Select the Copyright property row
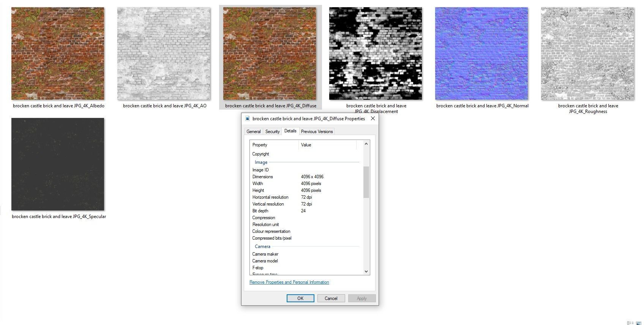This screenshot has height=325, width=644. pos(305,154)
